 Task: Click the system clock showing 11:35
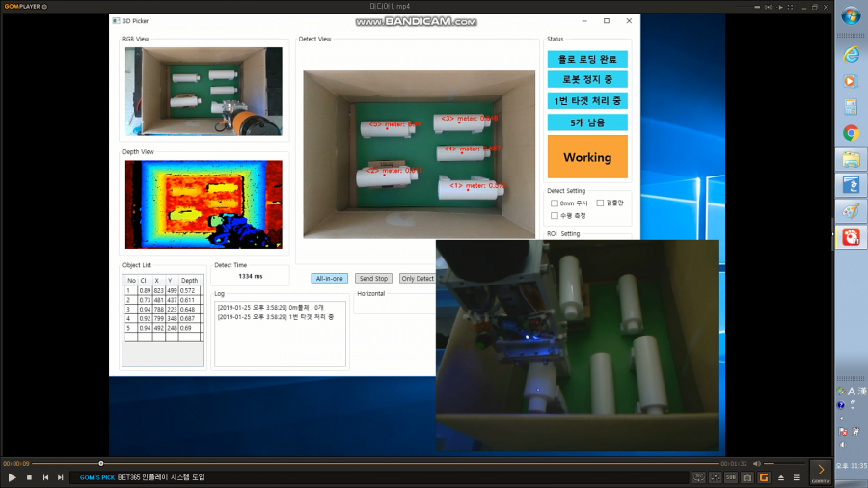pos(852,466)
